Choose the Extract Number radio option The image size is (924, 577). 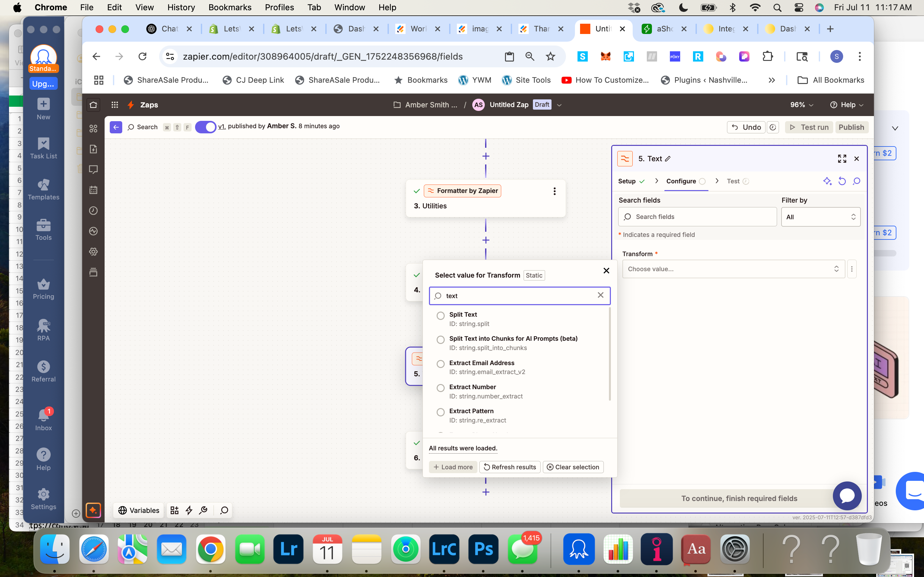[441, 388]
